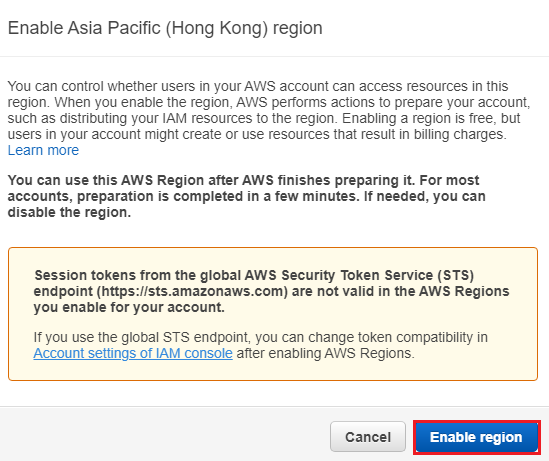
Task: Cancel the enable region dialog
Action: point(368,436)
